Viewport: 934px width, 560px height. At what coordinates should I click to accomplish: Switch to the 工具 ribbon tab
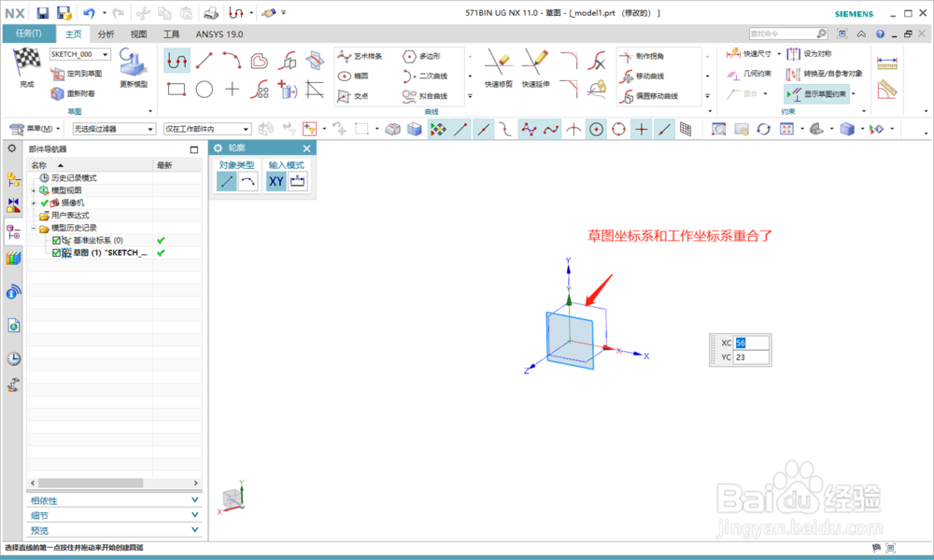[x=171, y=34]
